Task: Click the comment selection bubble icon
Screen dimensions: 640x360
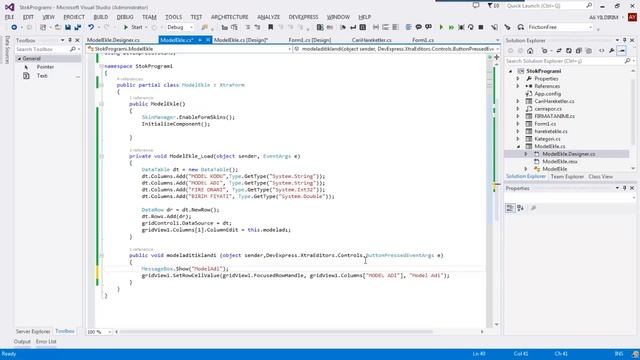Action: pyautogui.click(x=418, y=27)
